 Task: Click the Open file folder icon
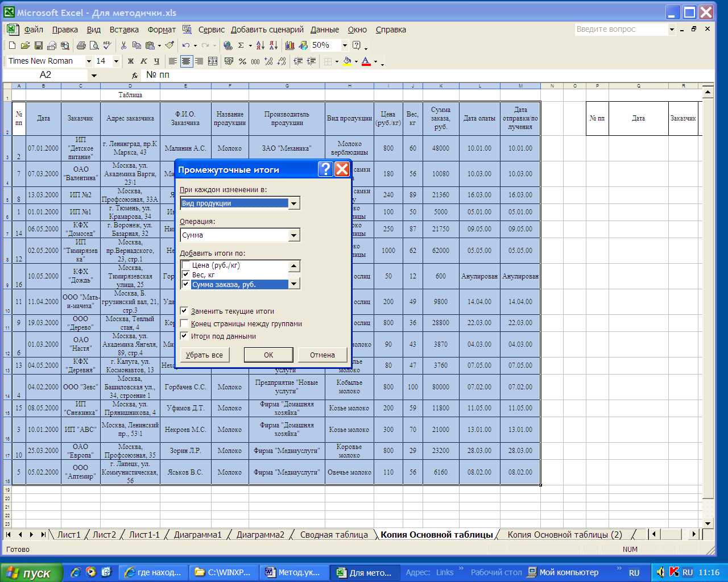tap(25, 45)
